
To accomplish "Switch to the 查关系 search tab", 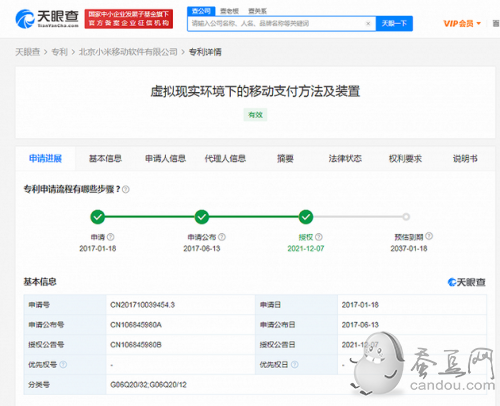I will (x=257, y=11).
